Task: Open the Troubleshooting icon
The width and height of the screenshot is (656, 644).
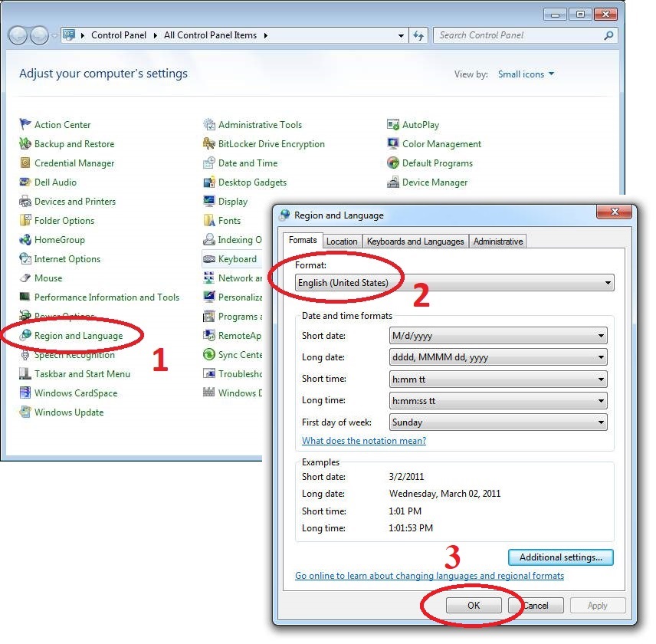Action: tap(208, 373)
